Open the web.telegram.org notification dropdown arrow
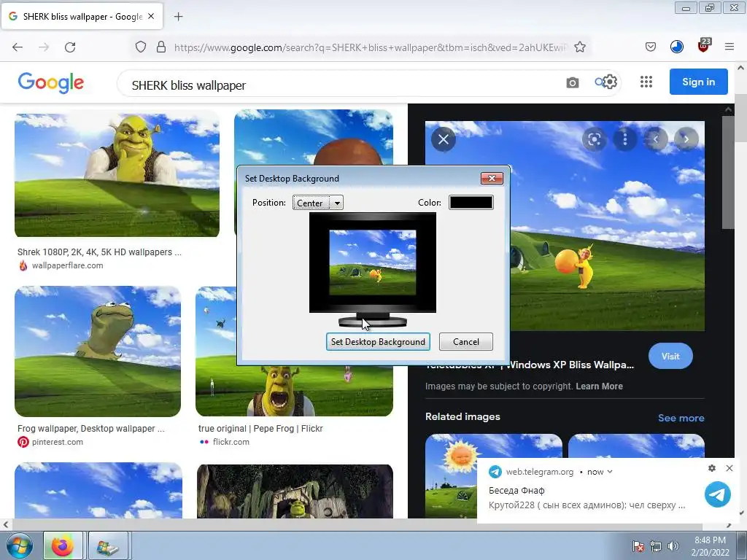This screenshot has width=747, height=560. coord(611,472)
